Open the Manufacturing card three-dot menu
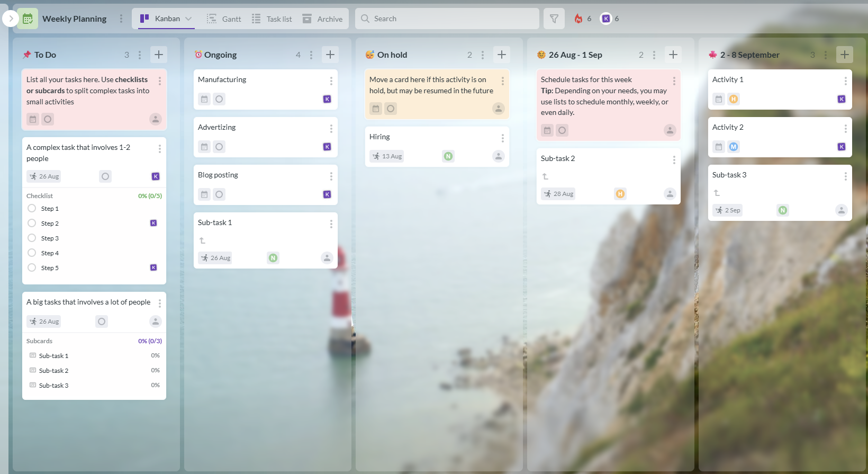 click(331, 81)
